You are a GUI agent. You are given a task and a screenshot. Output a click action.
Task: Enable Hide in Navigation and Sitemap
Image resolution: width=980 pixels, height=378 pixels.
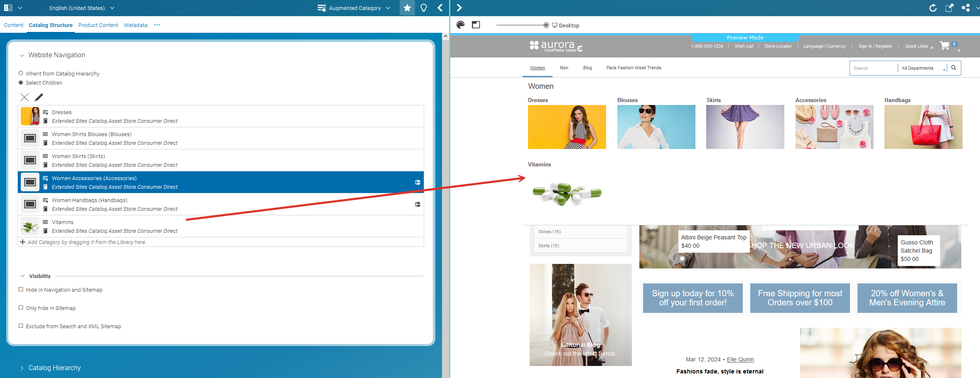pos(21,289)
